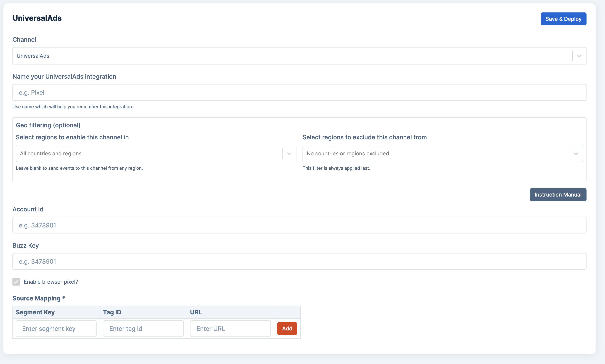Click chevron in enable regions selector

(x=289, y=154)
